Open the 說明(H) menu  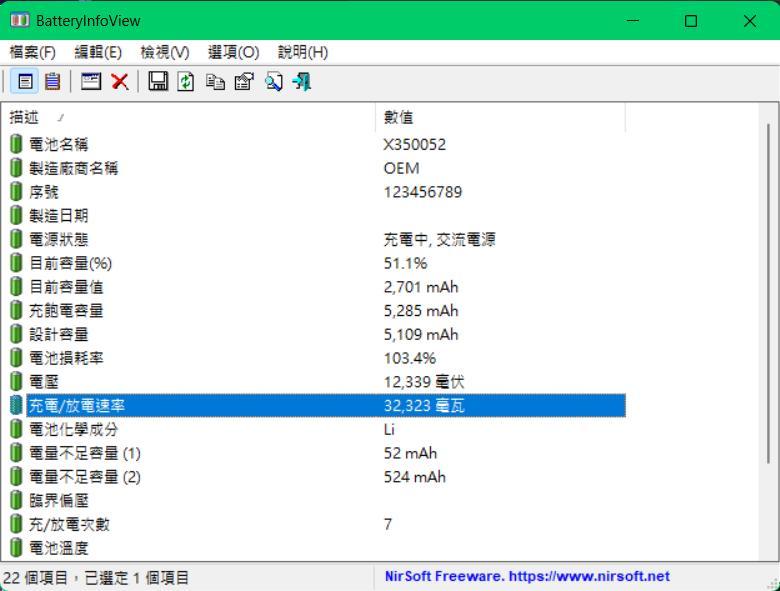[302, 52]
